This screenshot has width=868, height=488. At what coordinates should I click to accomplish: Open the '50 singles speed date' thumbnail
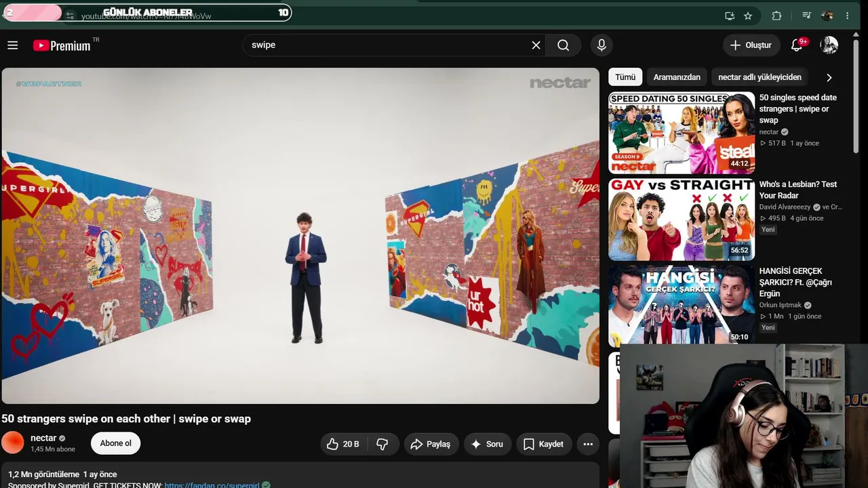[x=682, y=133]
